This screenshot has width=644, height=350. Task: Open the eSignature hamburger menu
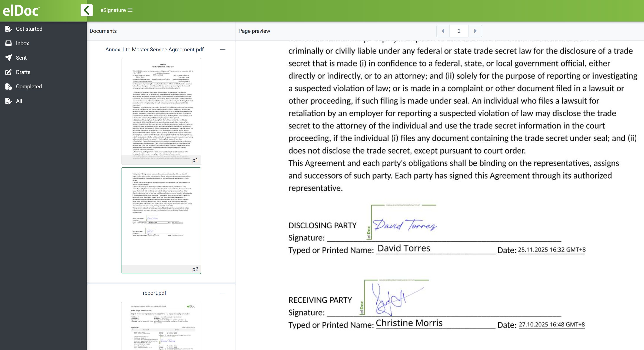tap(130, 10)
